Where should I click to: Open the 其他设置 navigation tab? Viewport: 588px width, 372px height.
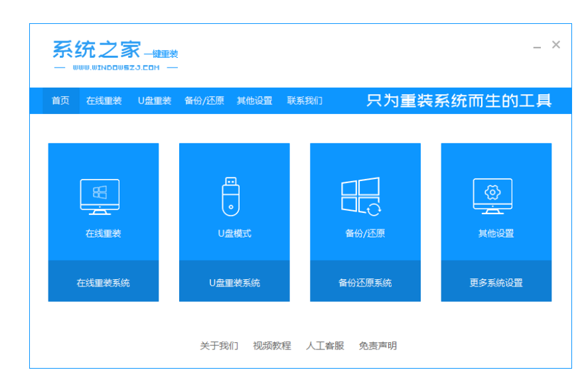point(255,101)
